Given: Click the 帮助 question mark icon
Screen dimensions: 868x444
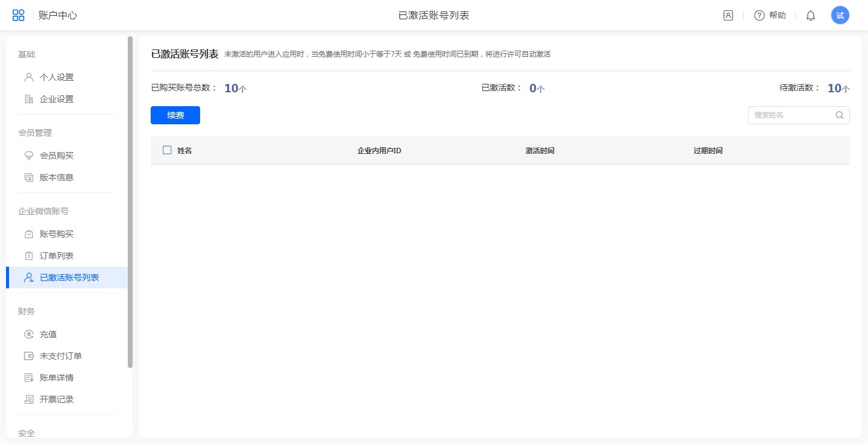Looking at the screenshot, I should (759, 16).
